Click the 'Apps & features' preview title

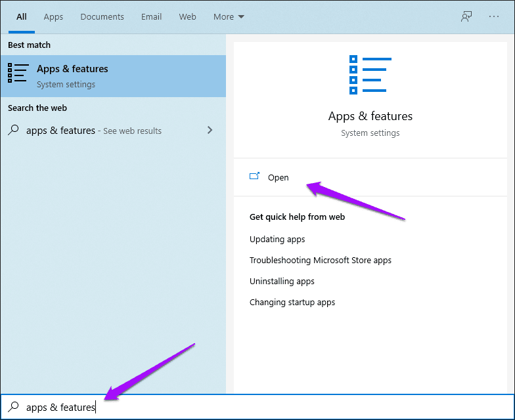pyautogui.click(x=370, y=116)
